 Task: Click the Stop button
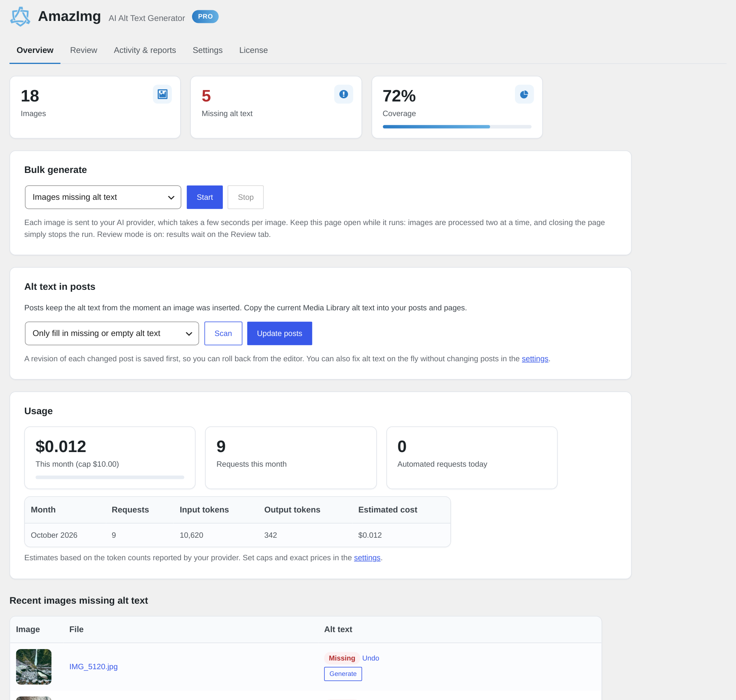tap(246, 197)
